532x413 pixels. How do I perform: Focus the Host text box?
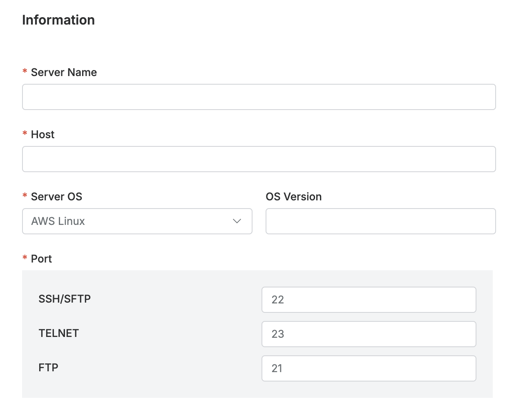click(x=259, y=159)
